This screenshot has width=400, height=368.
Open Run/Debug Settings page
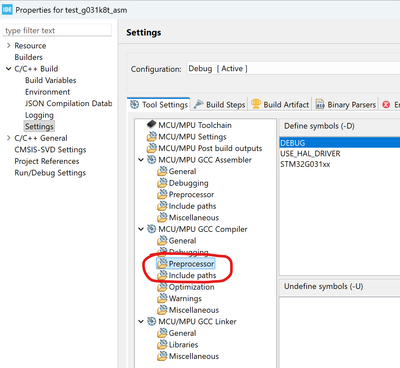click(x=50, y=173)
